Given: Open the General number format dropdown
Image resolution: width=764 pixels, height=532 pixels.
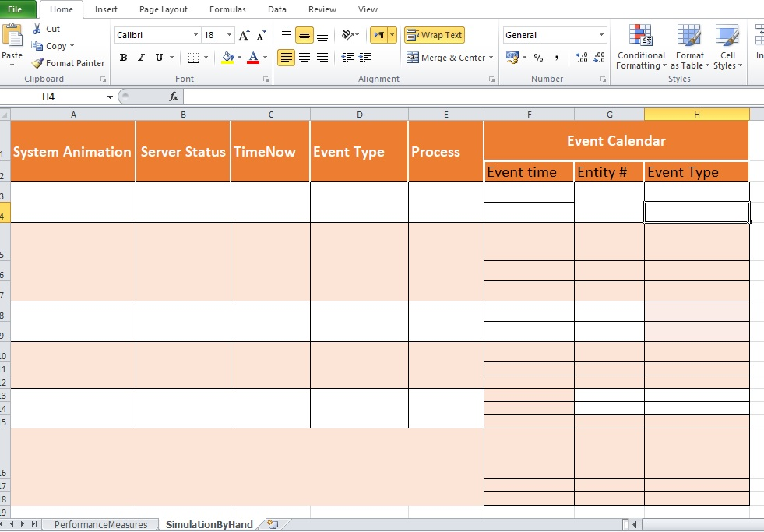Looking at the screenshot, I should 600,35.
